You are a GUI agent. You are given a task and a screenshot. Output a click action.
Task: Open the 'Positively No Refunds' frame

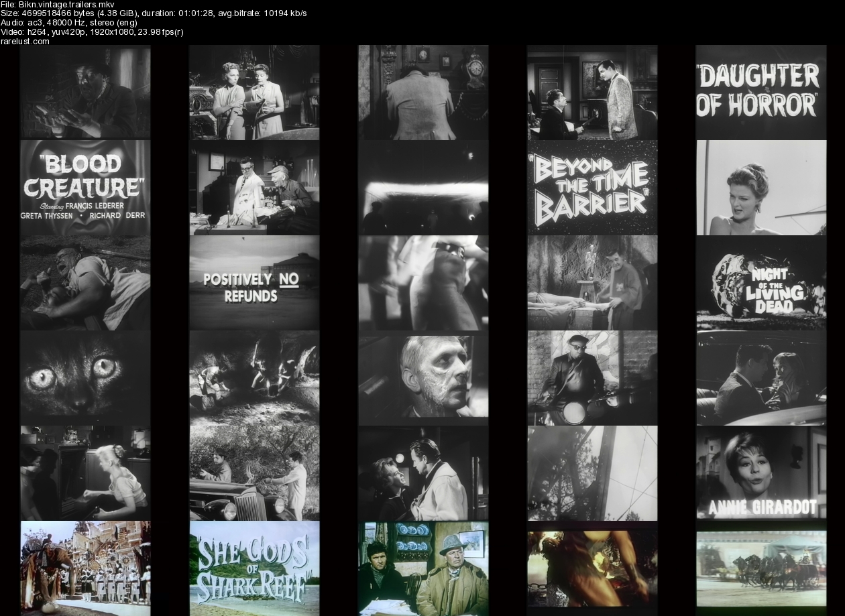(x=254, y=282)
